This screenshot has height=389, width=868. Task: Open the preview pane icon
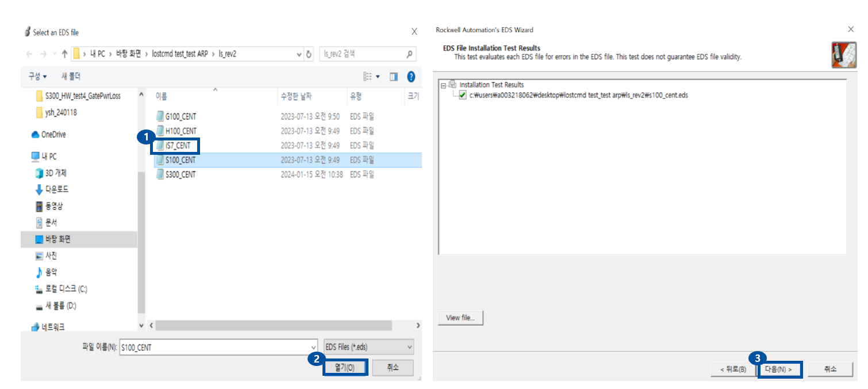click(394, 76)
